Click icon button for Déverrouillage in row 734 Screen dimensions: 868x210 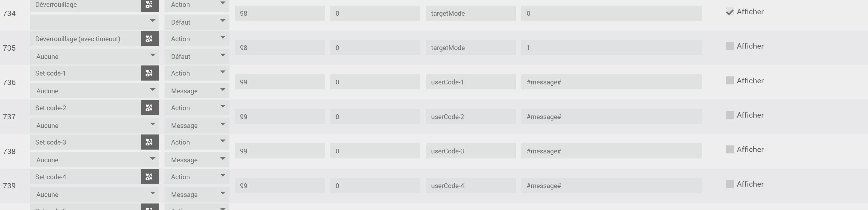[150, 5]
